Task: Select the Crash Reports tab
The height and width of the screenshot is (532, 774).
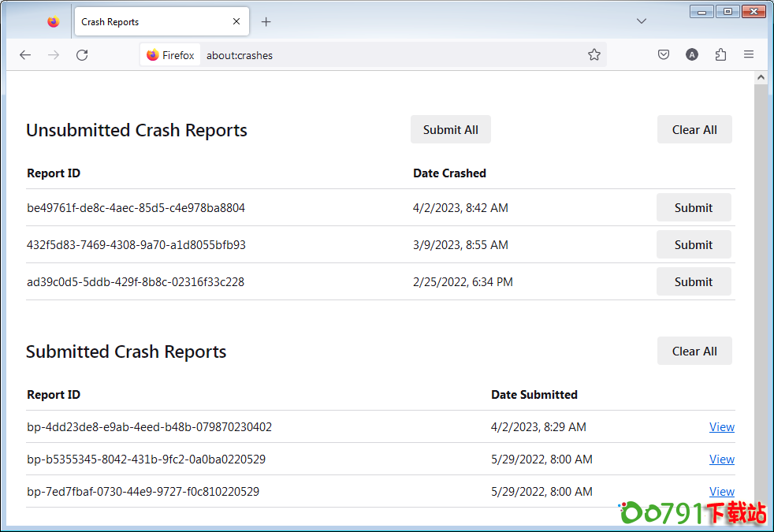Action: [x=150, y=22]
